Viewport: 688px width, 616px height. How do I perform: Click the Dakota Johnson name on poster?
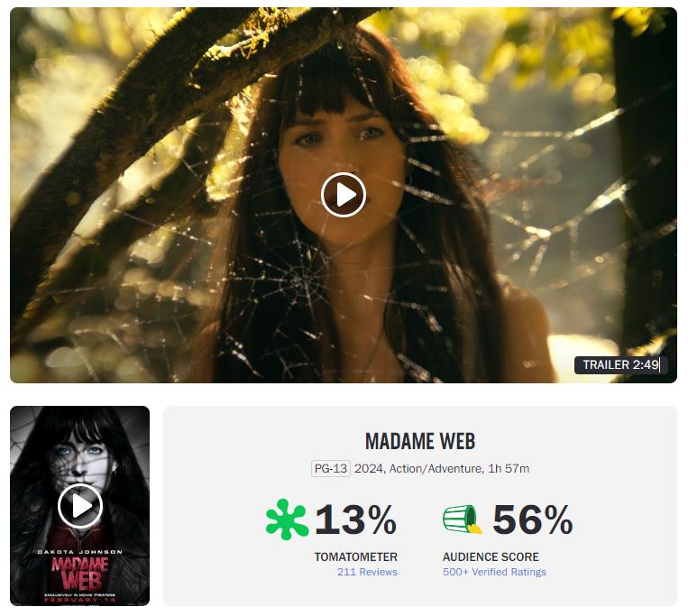point(80,552)
